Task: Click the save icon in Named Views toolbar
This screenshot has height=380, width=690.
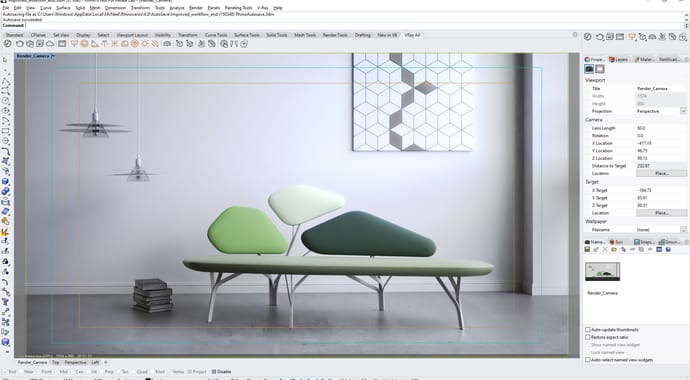Action: coord(587,249)
